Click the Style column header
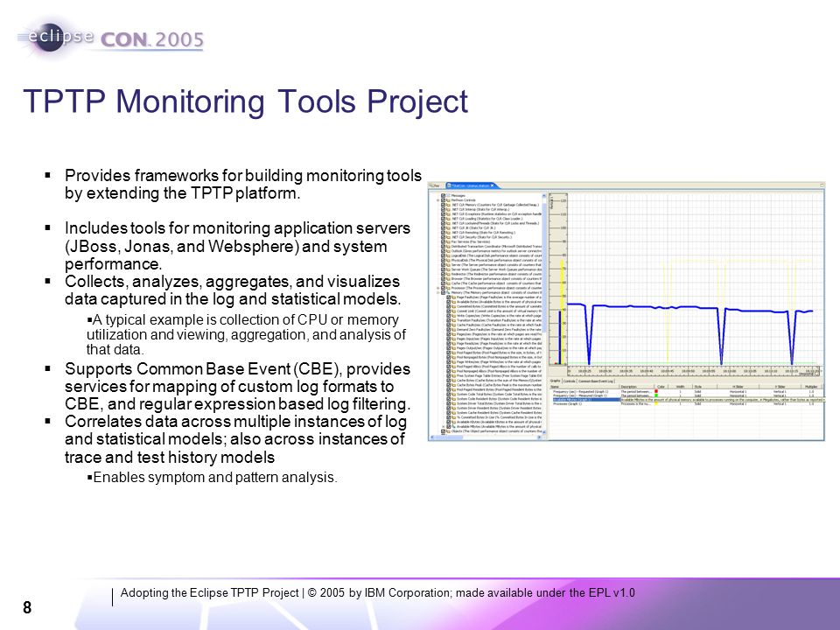840x630 pixels. (705, 387)
